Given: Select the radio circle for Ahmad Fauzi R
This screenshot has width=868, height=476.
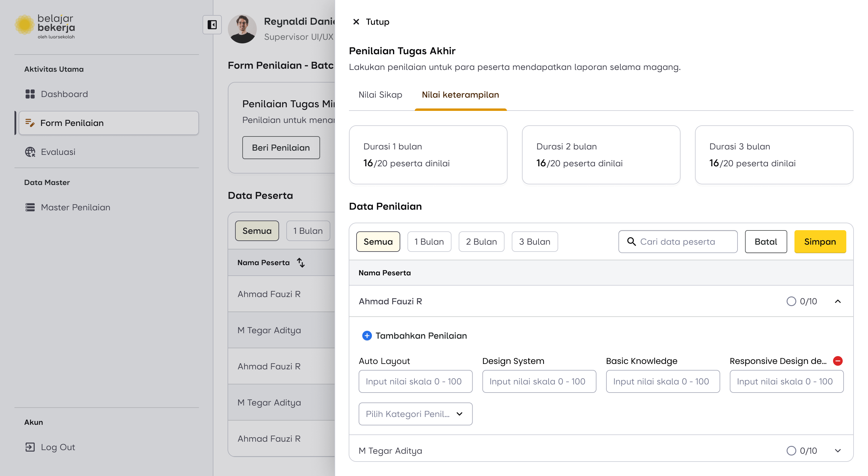Looking at the screenshot, I should click(x=791, y=301).
